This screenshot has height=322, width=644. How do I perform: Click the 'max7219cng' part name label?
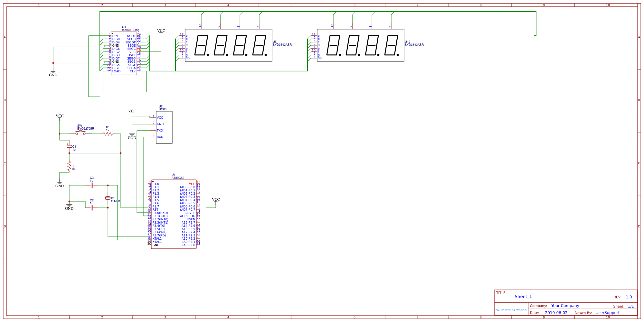tap(131, 30)
